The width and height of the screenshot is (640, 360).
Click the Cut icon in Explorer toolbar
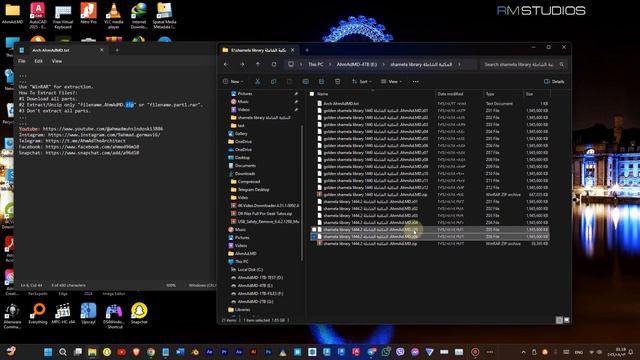tap(258, 82)
